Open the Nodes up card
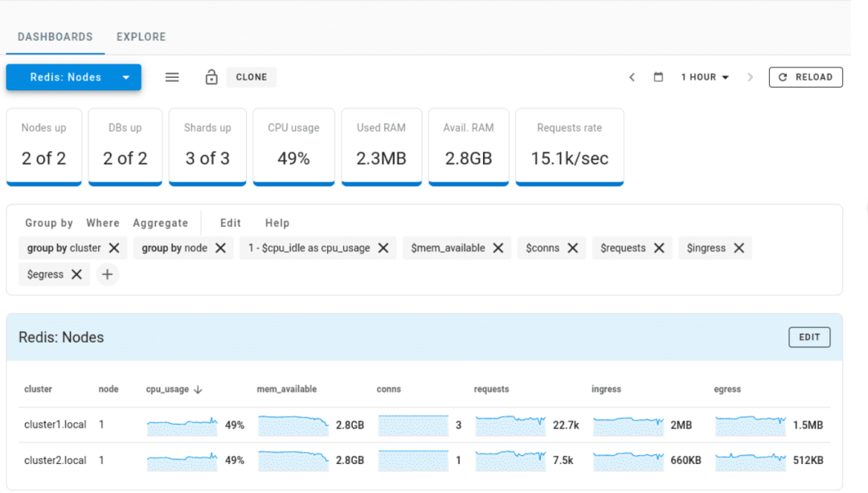The image size is (868, 493). 43,147
